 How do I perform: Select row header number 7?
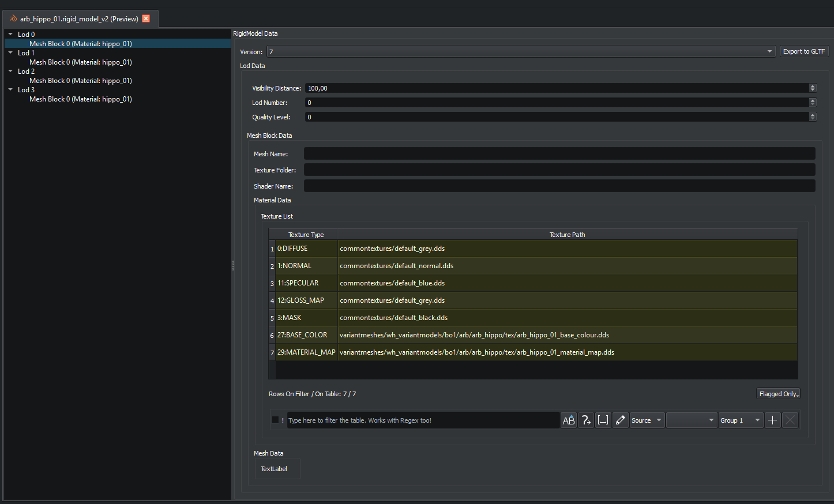coord(272,352)
